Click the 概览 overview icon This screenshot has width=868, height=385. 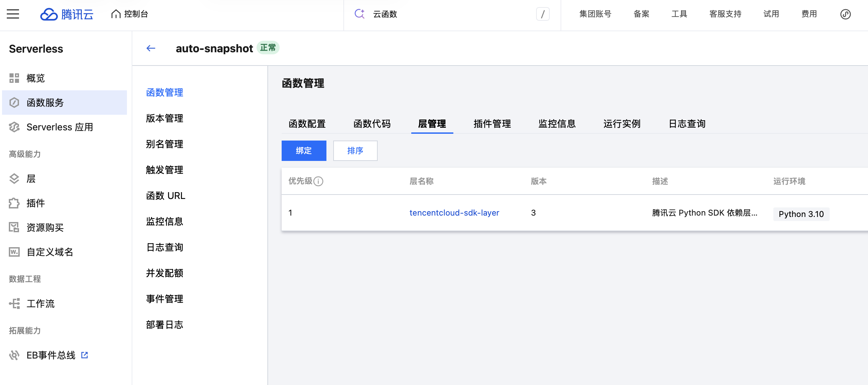14,78
